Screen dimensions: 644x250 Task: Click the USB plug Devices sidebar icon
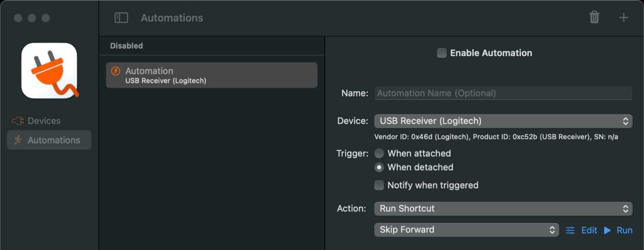(x=18, y=120)
